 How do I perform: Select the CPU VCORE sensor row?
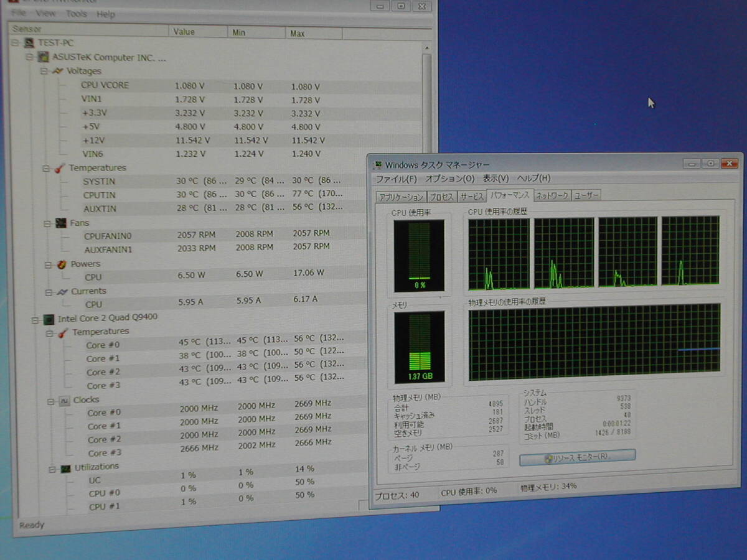click(105, 85)
